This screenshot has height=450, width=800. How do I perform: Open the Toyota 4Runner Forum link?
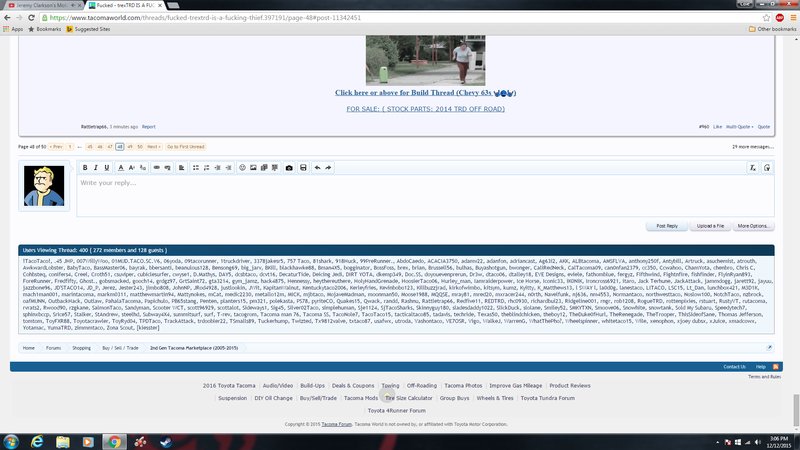point(396,411)
